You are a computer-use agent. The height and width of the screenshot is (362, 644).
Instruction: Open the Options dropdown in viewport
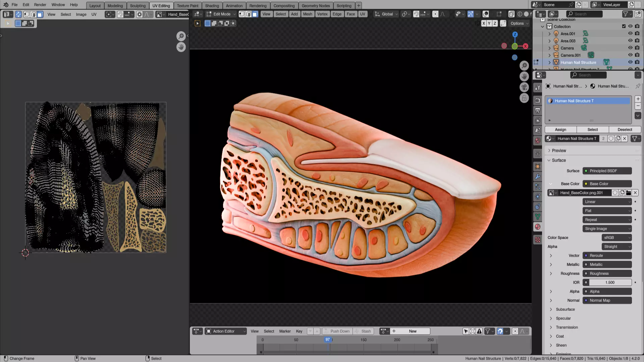coord(519,23)
